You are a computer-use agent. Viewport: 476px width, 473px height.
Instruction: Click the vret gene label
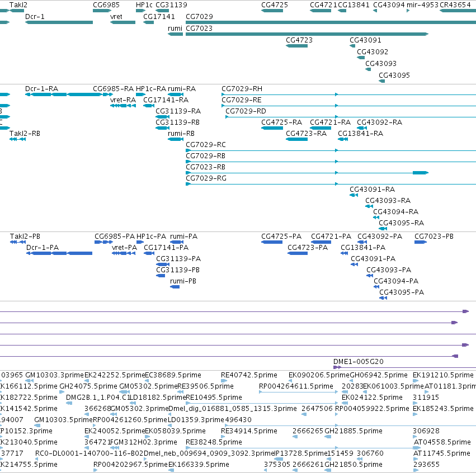[116, 17]
